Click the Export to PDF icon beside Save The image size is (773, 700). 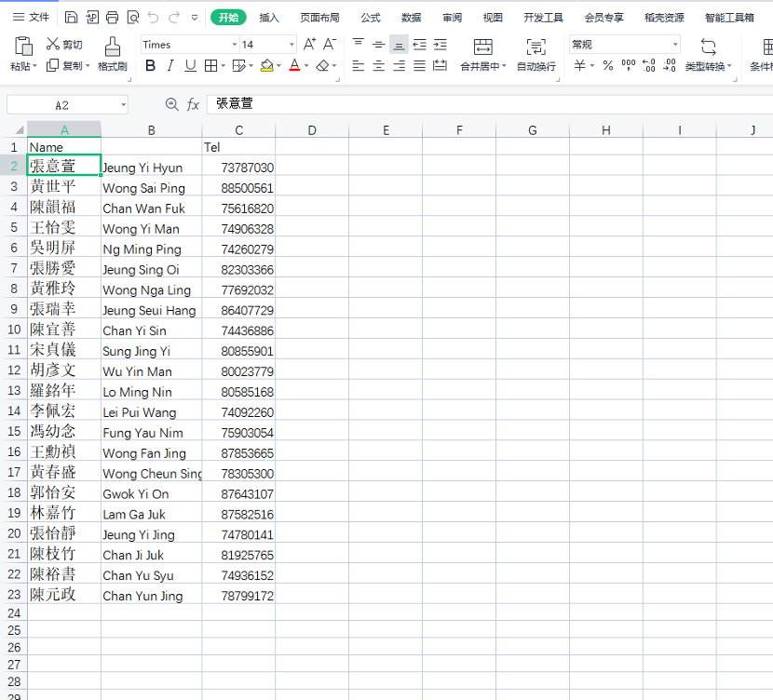coord(91,18)
